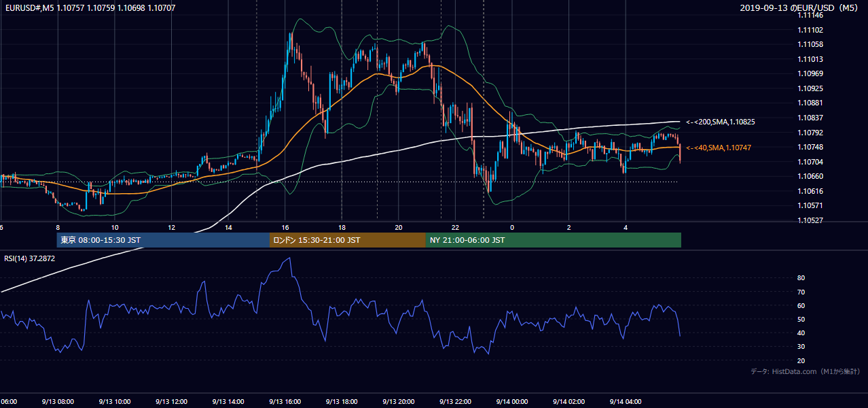Click price axis value 1.10616
The height and width of the screenshot is (408, 868).
810,191
